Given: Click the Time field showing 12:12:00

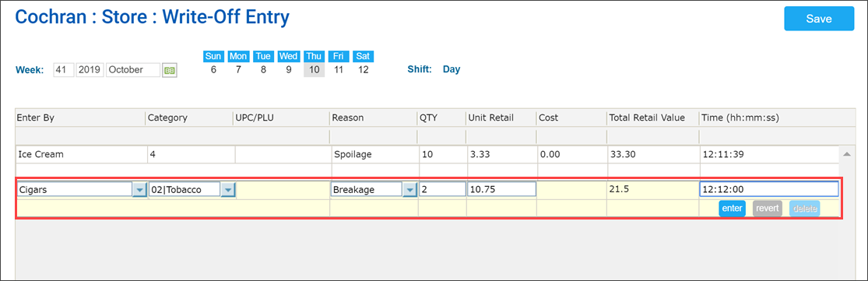Looking at the screenshot, I should click(769, 190).
